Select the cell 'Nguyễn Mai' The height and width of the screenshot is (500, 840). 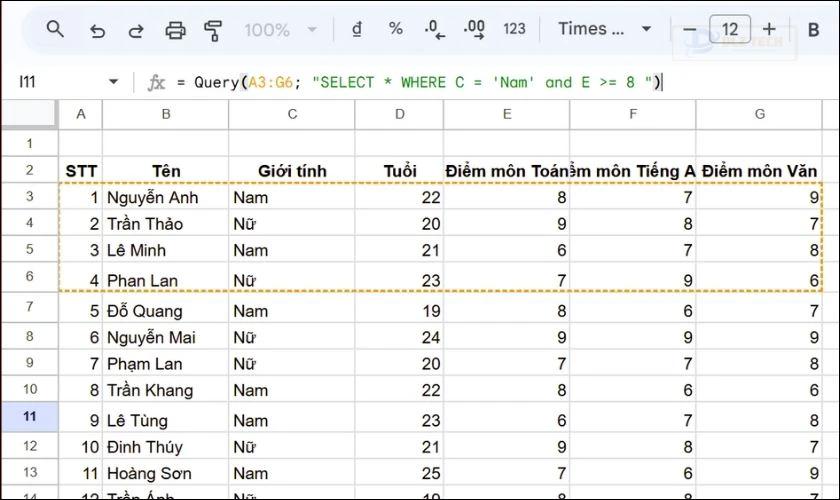166,337
